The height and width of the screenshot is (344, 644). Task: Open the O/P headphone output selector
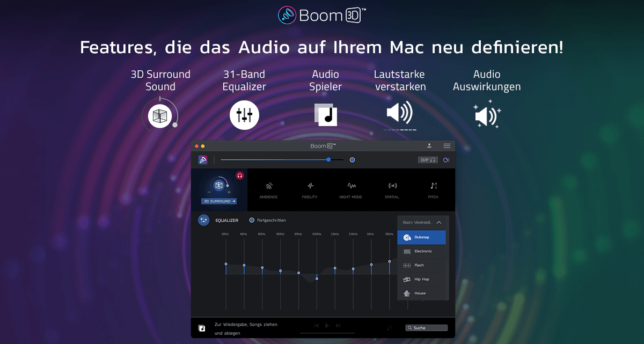pyautogui.click(x=428, y=160)
